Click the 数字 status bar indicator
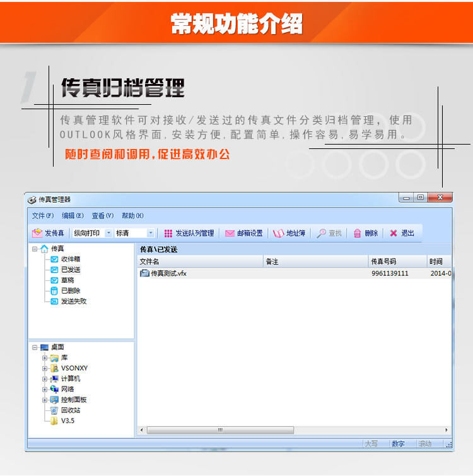473x476 pixels. tap(398, 444)
